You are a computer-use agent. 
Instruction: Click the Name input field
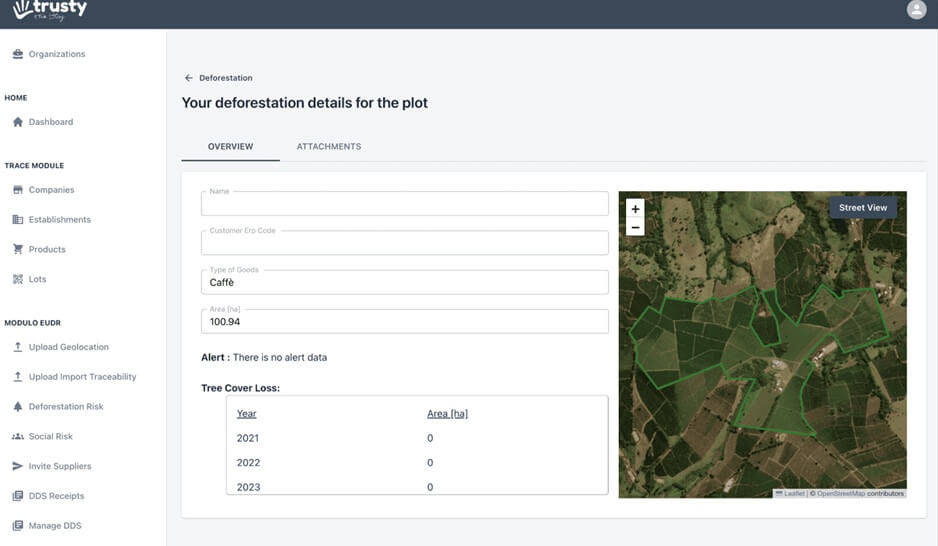[404, 205]
